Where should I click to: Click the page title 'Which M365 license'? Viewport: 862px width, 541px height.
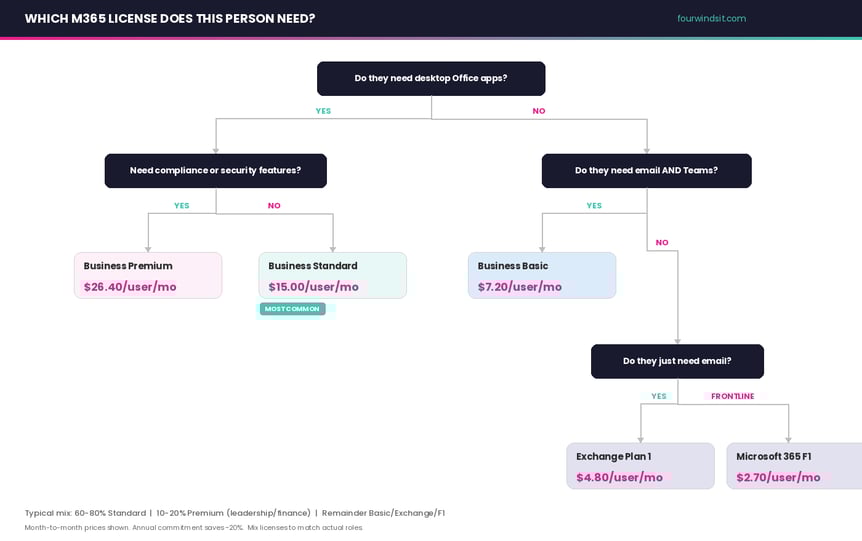click(x=169, y=18)
